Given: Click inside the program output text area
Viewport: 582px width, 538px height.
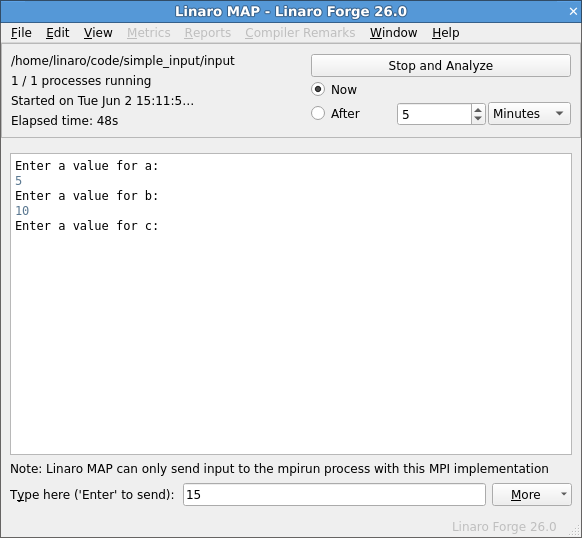Looking at the screenshot, I should (291, 304).
